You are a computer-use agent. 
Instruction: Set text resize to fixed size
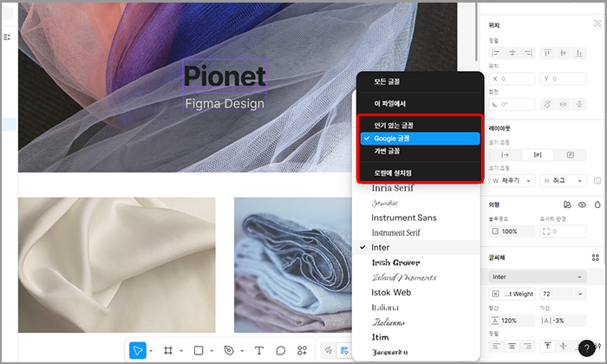[x=571, y=155]
